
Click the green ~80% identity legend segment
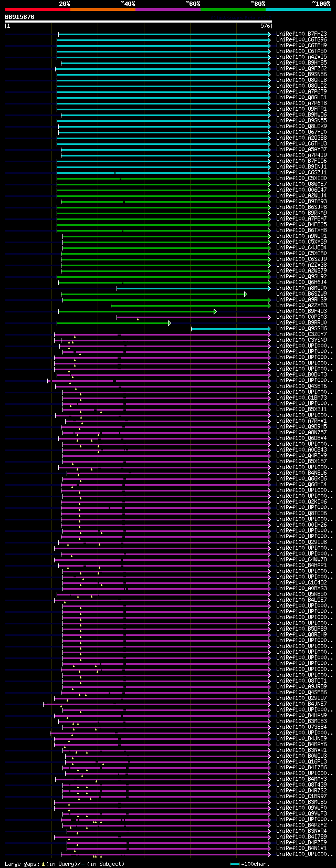233,9
